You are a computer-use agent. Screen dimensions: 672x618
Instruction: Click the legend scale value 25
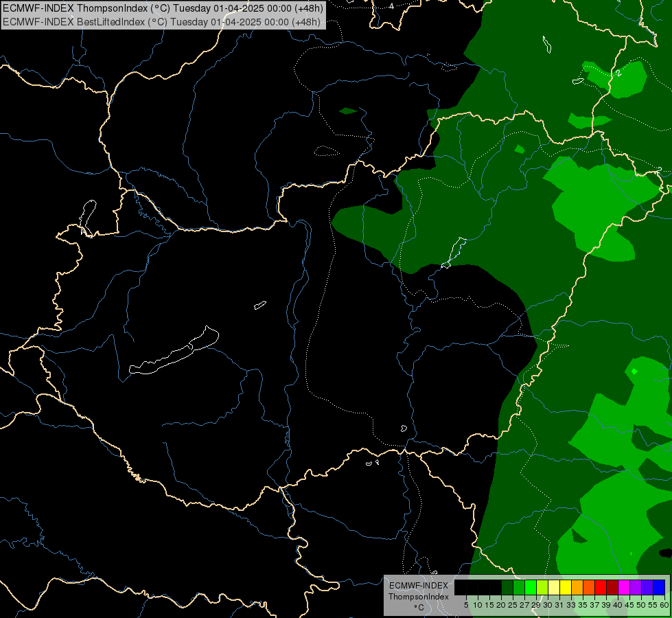pos(513,605)
